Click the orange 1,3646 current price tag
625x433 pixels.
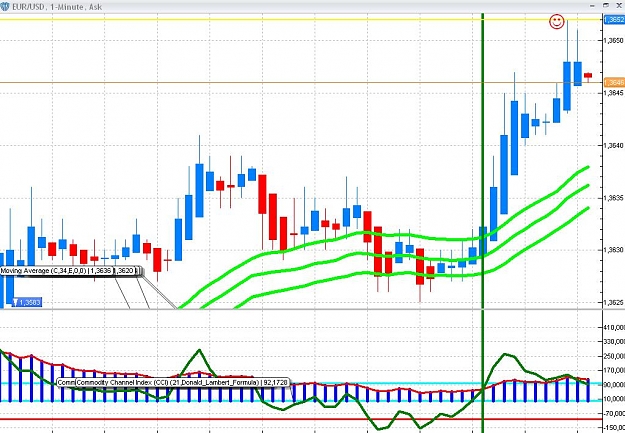pos(614,83)
